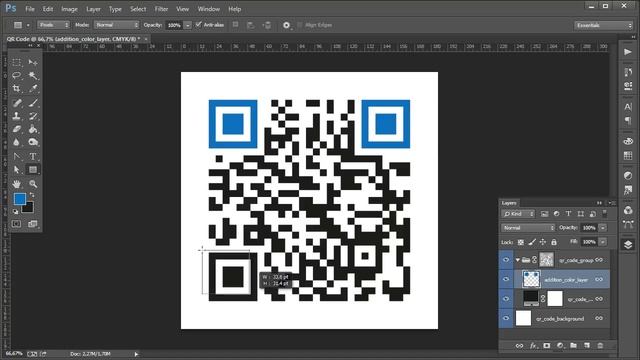Viewport: 640px width, 360px height.
Task: Select the History Brush tool
Action: [x=33, y=116]
